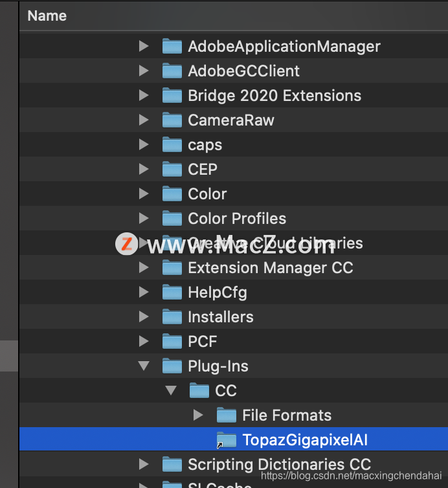Select the Color folder name
This screenshot has height=488, width=448.
207,194
